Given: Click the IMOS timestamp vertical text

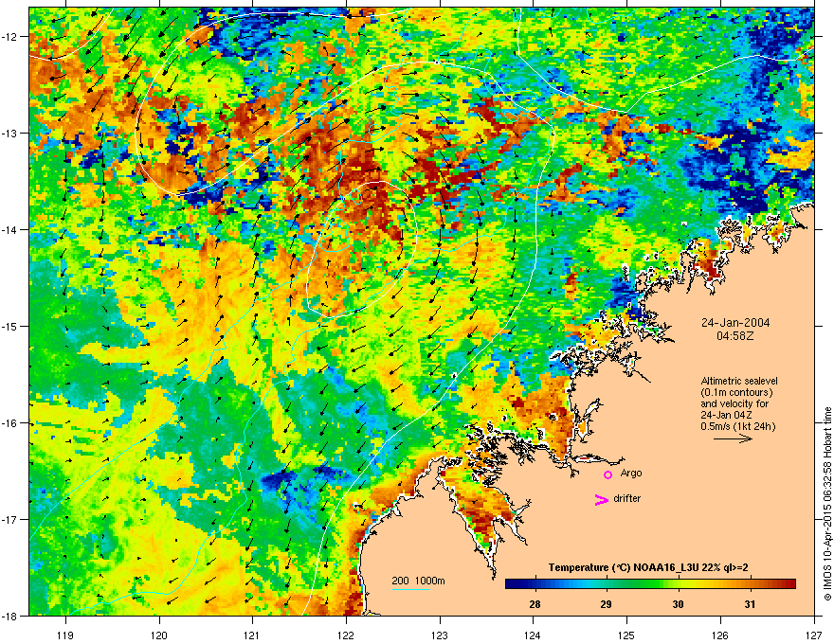Looking at the screenshot, I should coord(827,504).
